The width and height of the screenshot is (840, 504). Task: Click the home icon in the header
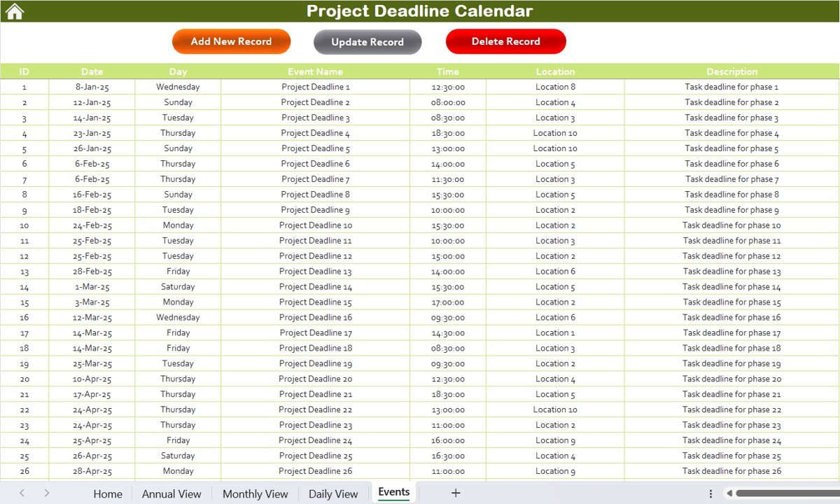point(15,11)
